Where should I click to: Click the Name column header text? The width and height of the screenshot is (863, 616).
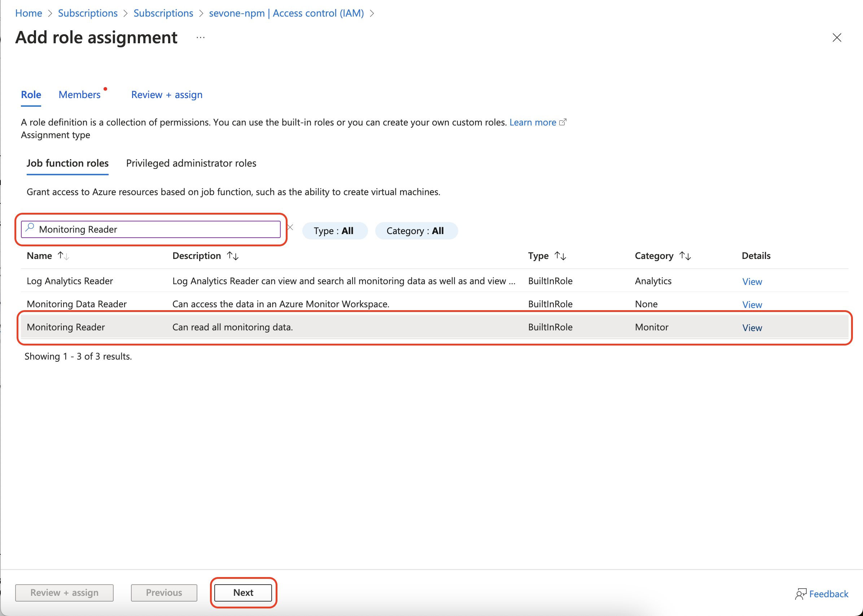(x=39, y=256)
